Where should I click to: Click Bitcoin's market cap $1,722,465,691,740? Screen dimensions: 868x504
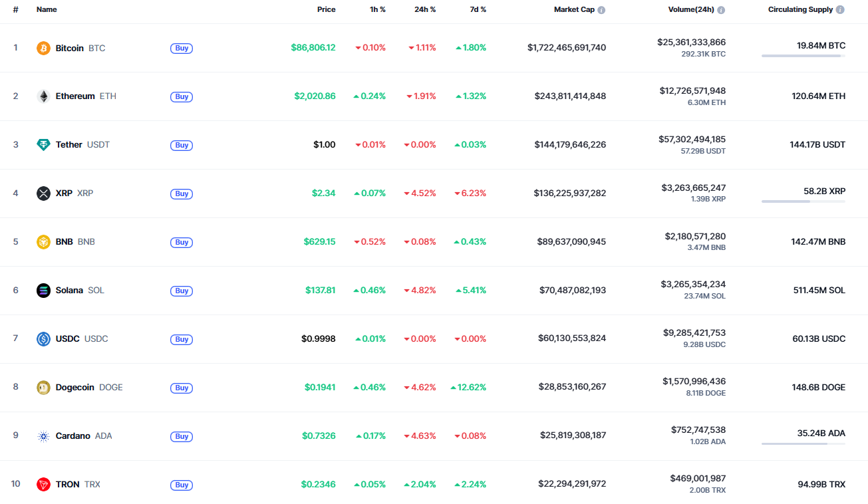click(567, 48)
